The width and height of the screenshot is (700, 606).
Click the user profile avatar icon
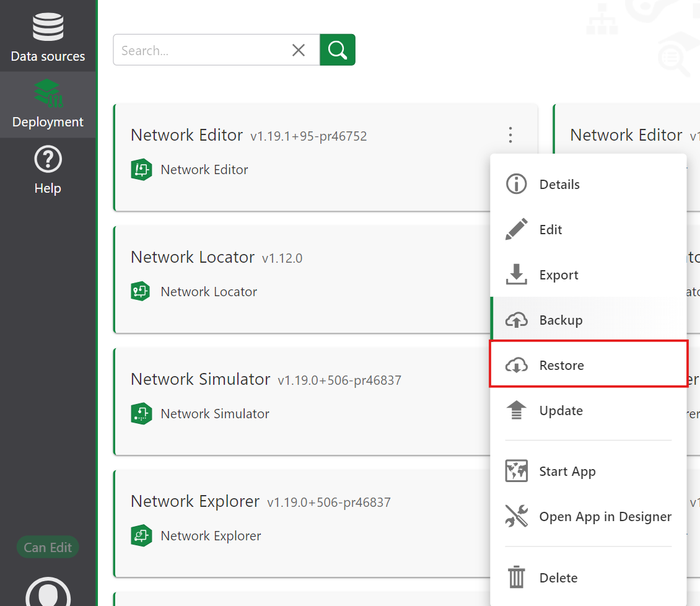pyautogui.click(x=48, y=593)
